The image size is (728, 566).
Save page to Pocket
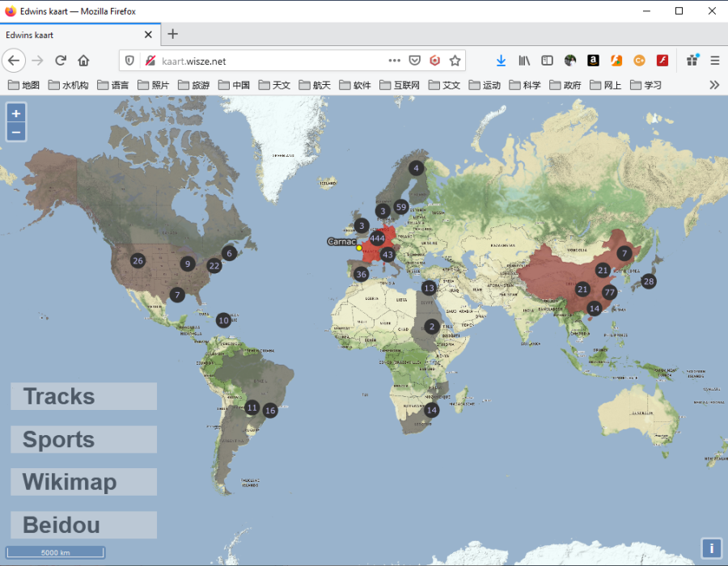click(x=415, y=61)
